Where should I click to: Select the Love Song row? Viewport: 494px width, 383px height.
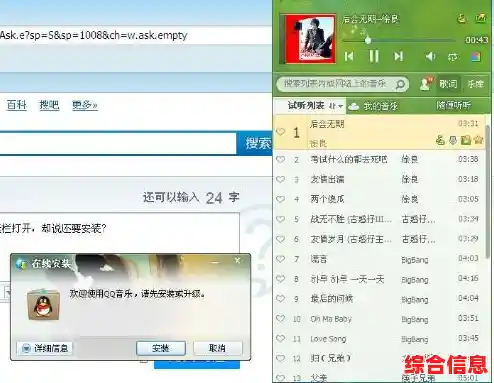[x=379, y=339]
